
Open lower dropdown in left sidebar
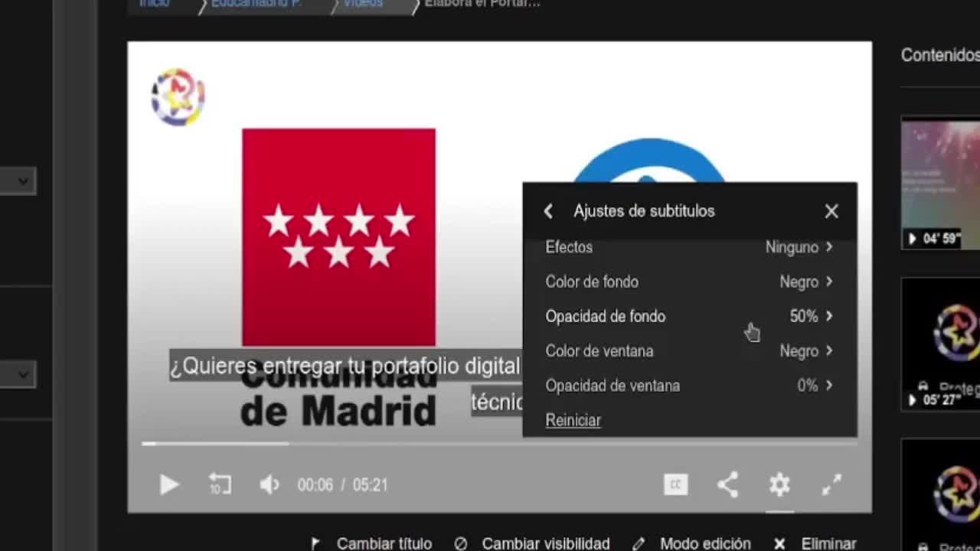18,375
